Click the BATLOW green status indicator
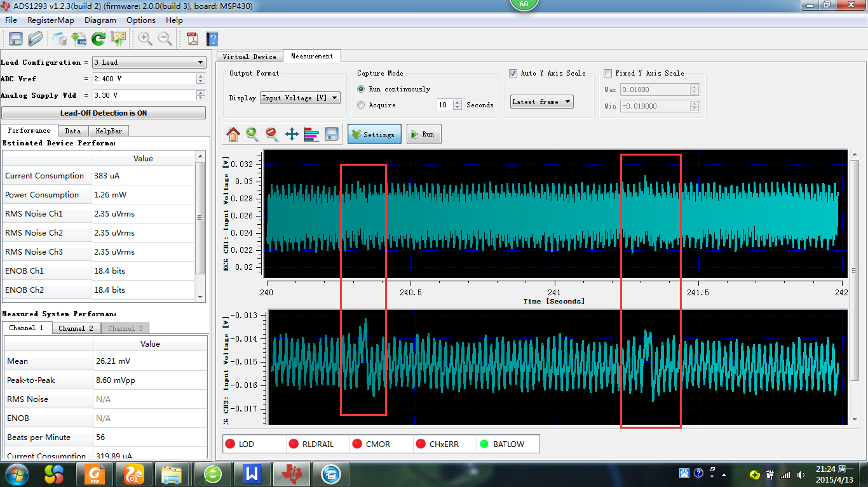The height and width of the screenshot is (487, 868). (x=484, y=444)
